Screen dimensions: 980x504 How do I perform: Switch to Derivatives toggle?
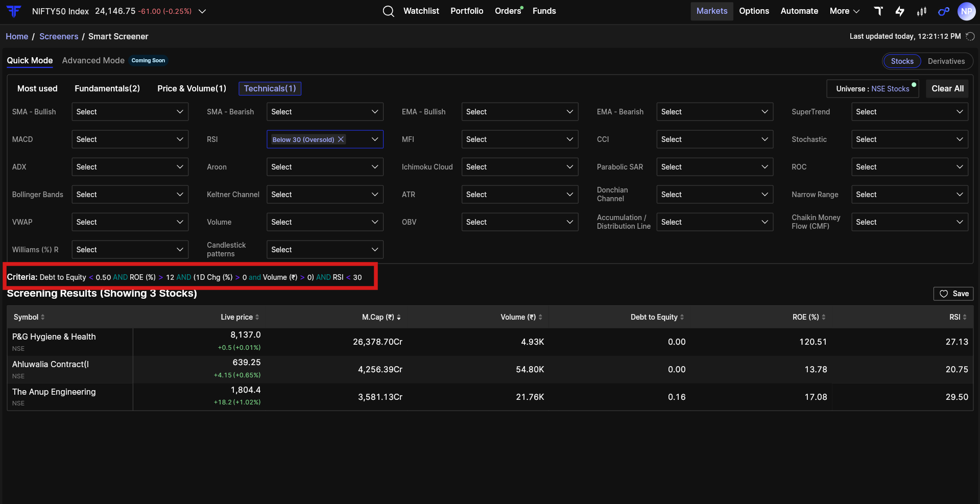pyautogui.click(x=946, y=61)
